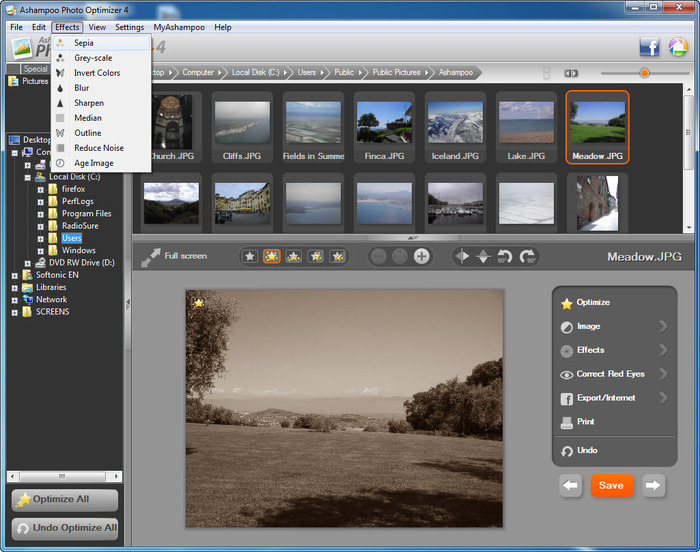Click the orange Save button
Image resolution: width=700 pixels, height=552 pixels.
coord(611,485)
